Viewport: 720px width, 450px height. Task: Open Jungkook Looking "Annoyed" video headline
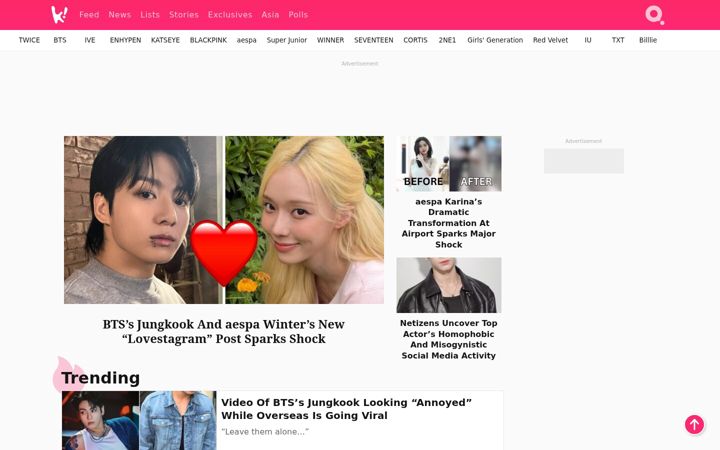346,409
